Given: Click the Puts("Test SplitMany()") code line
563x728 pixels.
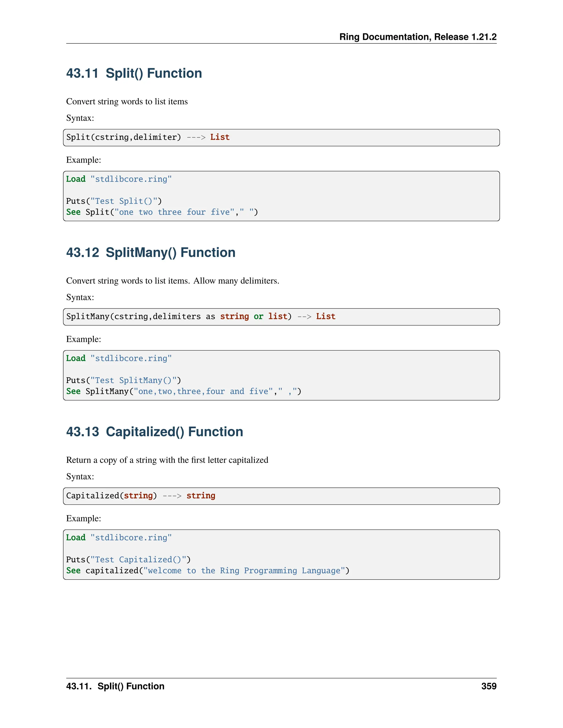Looking at the screenshot, I should 123,380.
